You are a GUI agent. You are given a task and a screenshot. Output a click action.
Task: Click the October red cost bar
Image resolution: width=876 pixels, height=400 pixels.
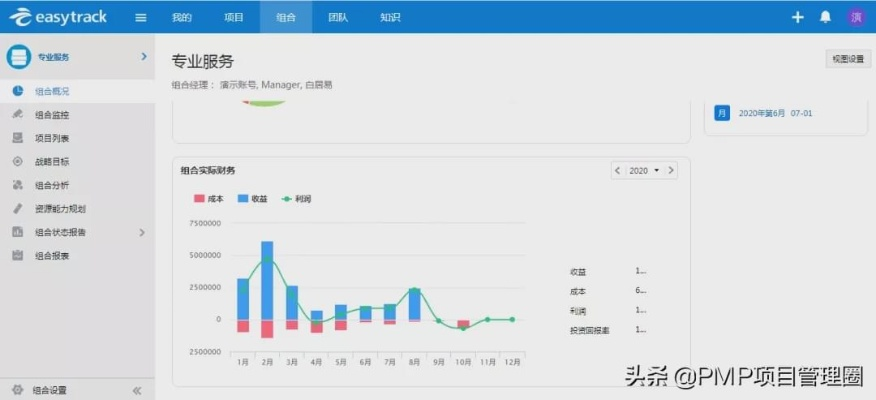463,324
